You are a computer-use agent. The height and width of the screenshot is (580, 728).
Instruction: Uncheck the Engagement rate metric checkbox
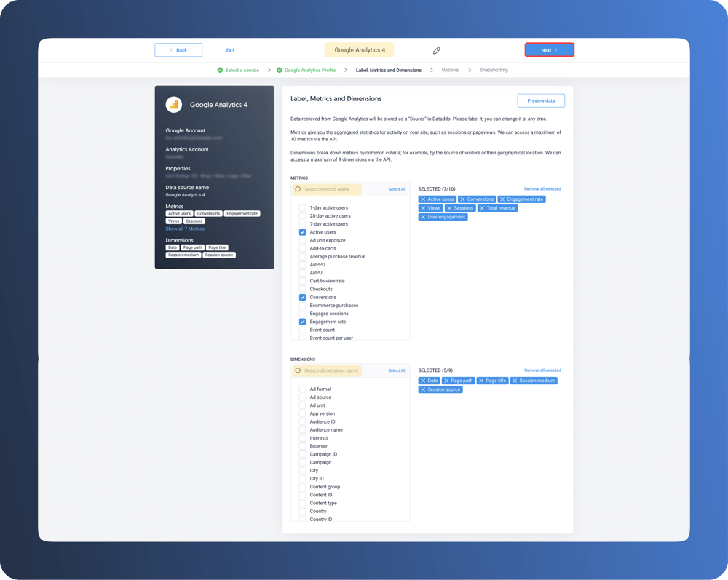(x=302, y=322)
